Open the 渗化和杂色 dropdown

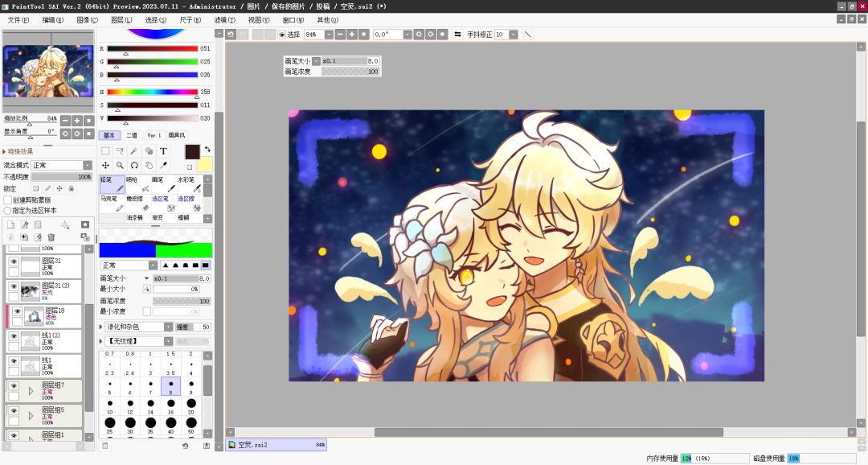pyautogui.click(x=139, y=327)
